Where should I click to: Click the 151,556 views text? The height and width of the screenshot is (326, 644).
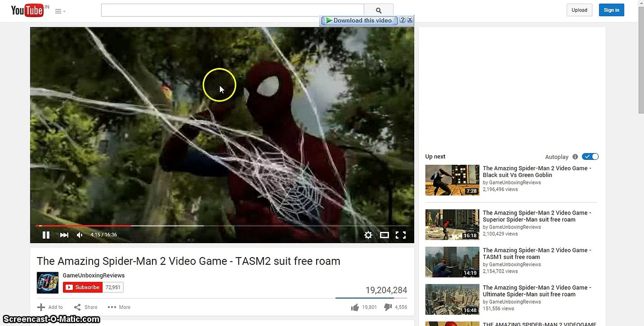pos(498,308)
